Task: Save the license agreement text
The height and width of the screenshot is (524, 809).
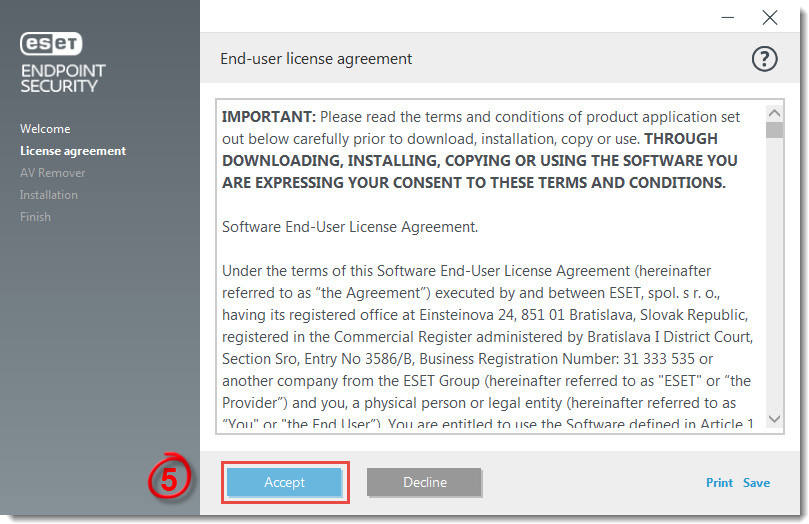Action: (756, 483)
